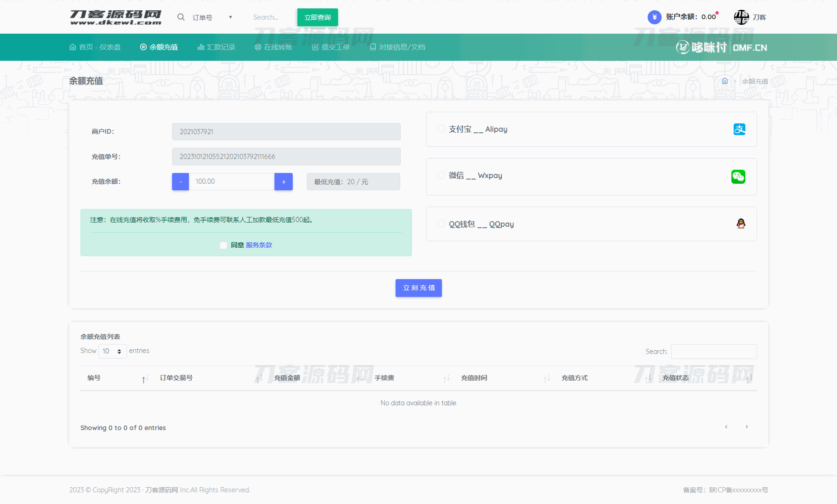837x504 pixels.
Task: Open the 汇款记录 nav tab
Action: click(216, 47)
